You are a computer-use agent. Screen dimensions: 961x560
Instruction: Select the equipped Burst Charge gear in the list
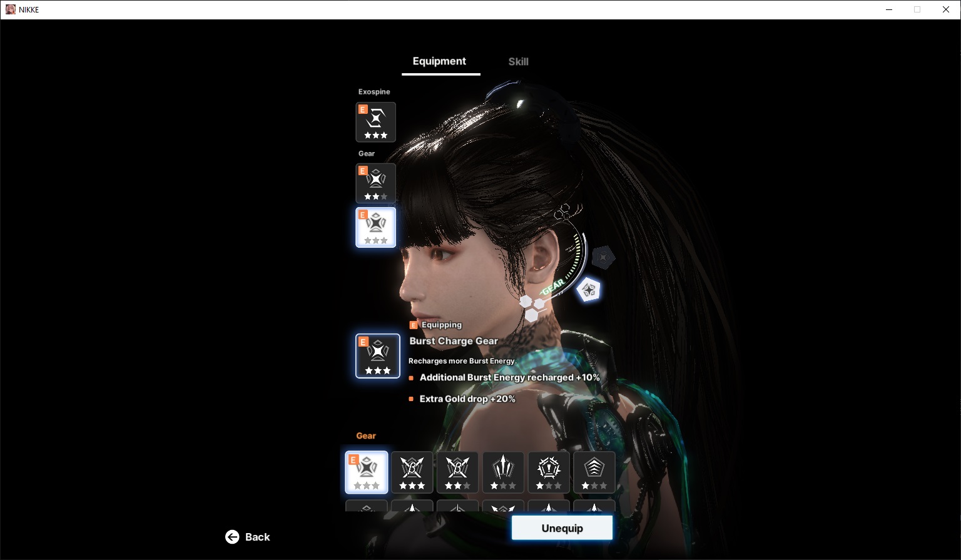[367, 472]
